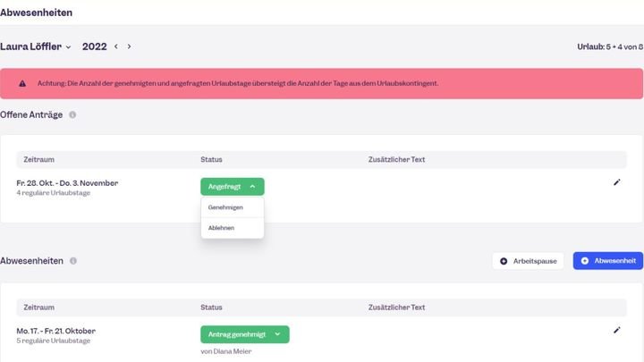Click the Zeitraum column header in Offene Anträge
Image resolution: width=644 pixels, height=362 pixels.
[x=39, y=159]
